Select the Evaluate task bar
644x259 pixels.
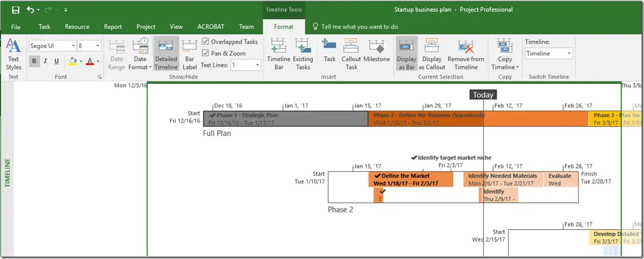click(561, 179)
